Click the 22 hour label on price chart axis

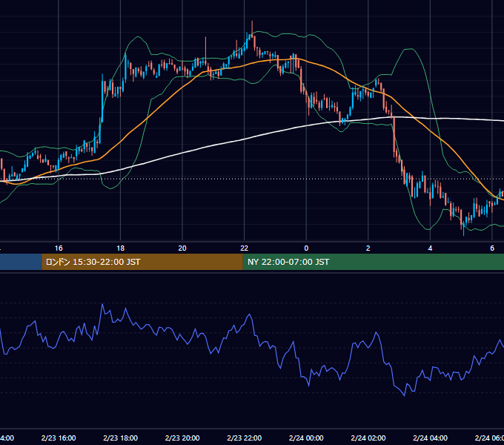[x=245, y=248]
